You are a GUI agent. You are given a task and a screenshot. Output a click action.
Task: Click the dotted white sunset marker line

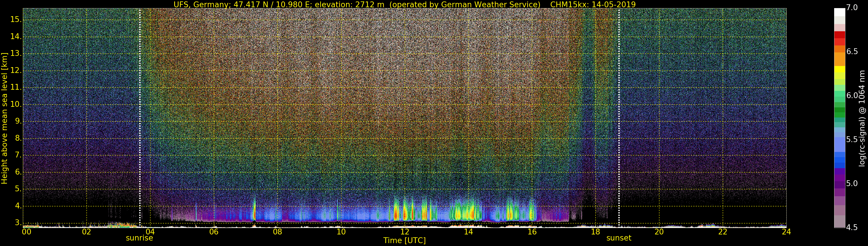click(x=619, y=118)
